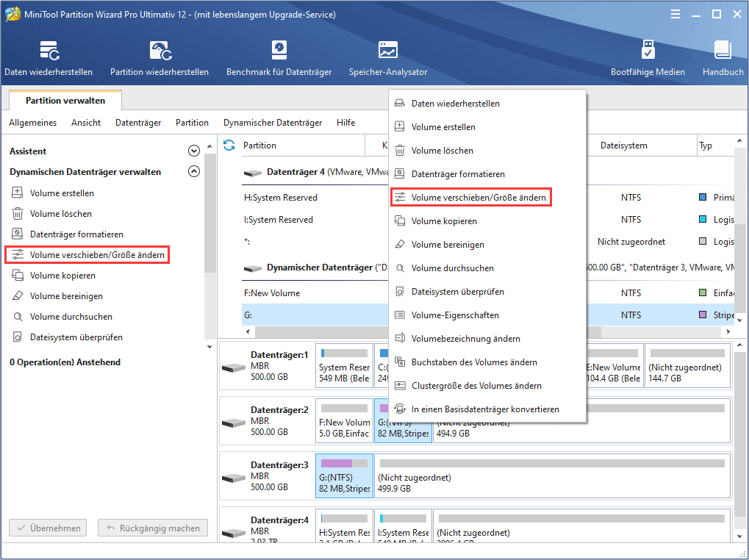This screenshot has height=560, width=749.
Task: Select the H:System Reserved row
Action: click(x=315, y=197)
